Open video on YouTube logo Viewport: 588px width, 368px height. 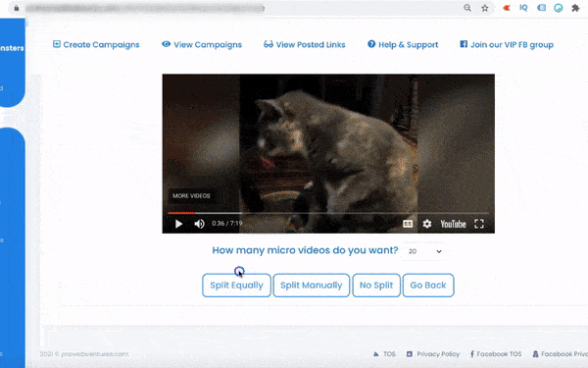coord(453,224)
